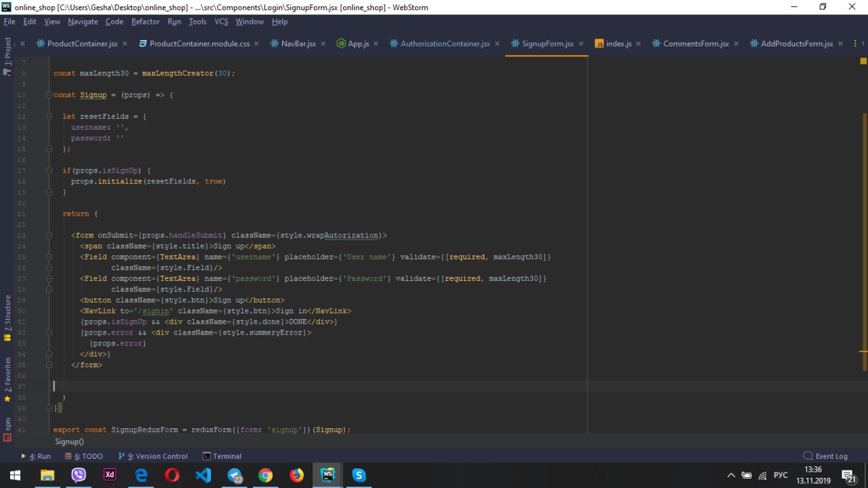Collapse the form tag block at line 23
Image resolution: width=868 pixels, height=488 pixels.
(49, 236)
